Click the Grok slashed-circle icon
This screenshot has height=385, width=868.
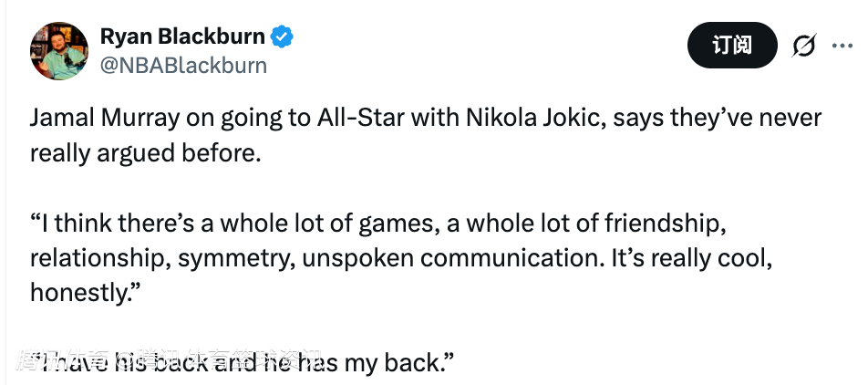pos(803,46)
